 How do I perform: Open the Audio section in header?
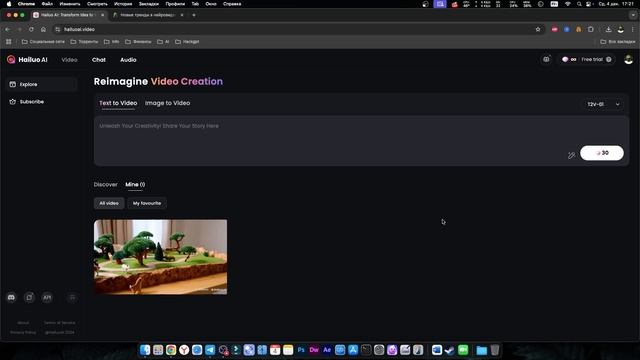pos(128,60)
